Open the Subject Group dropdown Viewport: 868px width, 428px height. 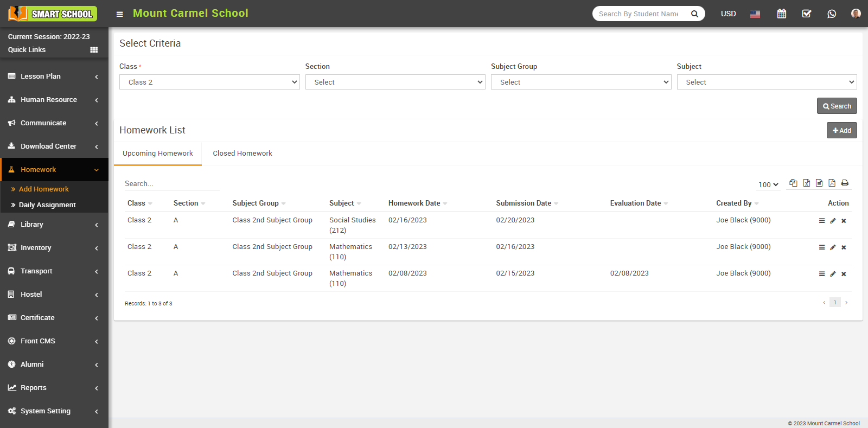(580, 82)
